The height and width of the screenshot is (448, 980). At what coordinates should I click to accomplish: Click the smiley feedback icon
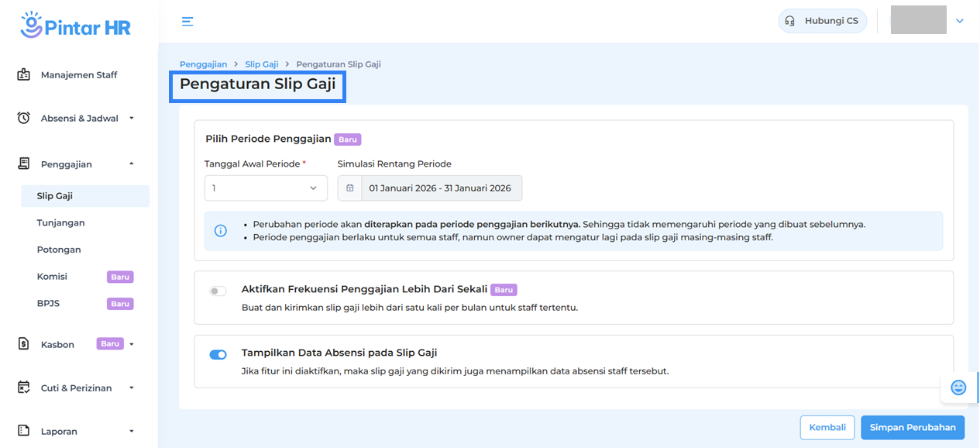click(958, 388)
